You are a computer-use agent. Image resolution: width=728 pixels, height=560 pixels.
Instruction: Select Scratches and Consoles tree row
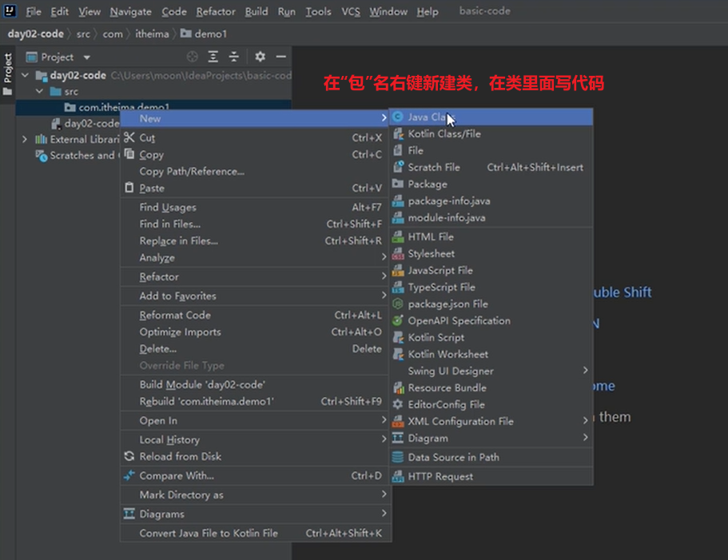click(77, 156)
